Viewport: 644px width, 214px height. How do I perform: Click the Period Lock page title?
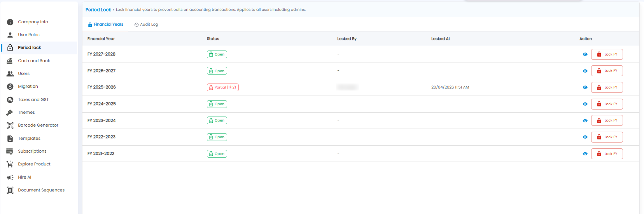[98, 10]
